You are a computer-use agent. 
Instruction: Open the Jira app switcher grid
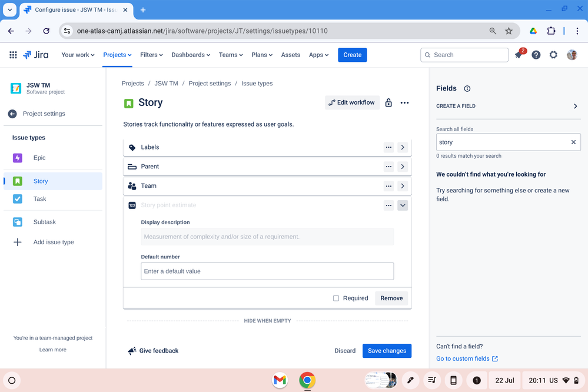point(12,55)
